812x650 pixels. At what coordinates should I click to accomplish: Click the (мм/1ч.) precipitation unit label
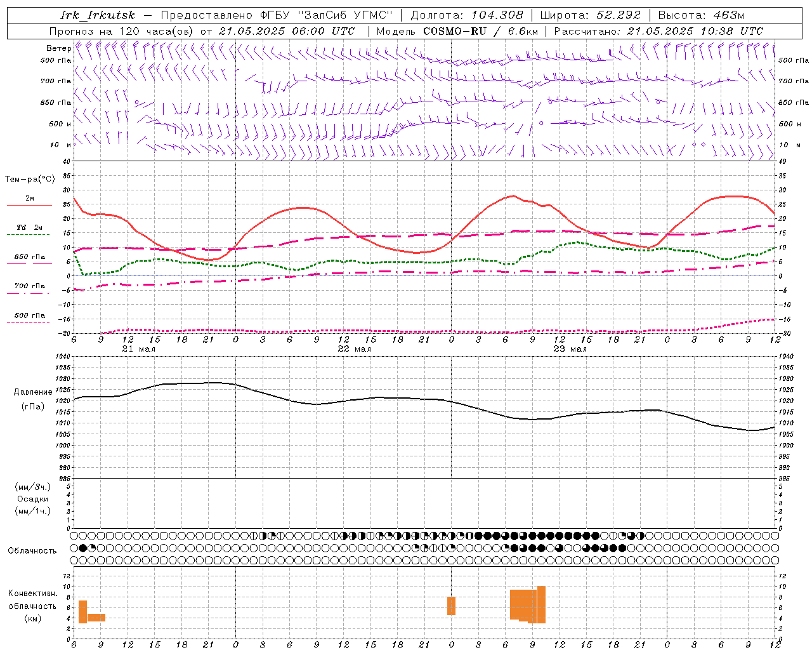[x=33, y=511]
